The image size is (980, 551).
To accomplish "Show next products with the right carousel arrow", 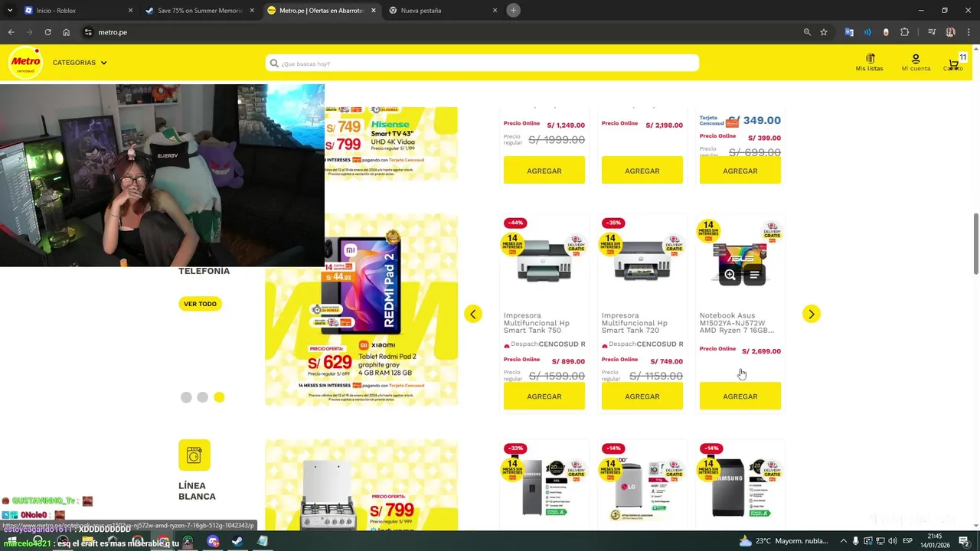I will click(x=811, y=314).
